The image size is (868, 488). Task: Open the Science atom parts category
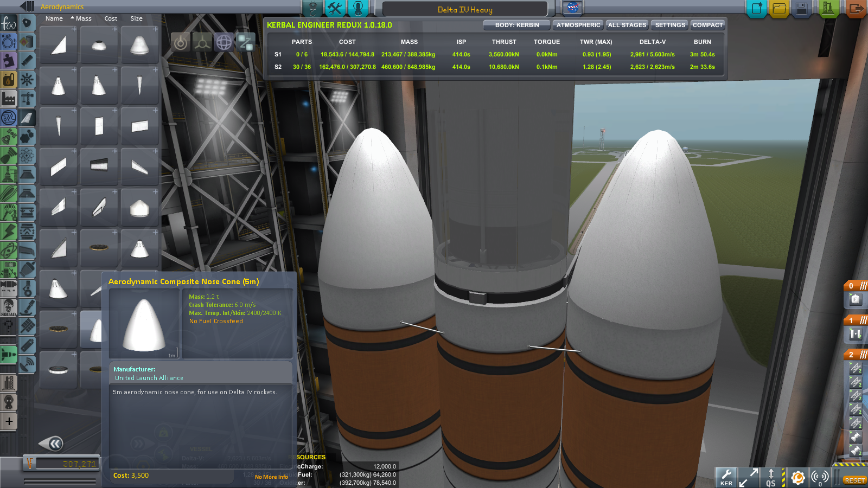[x=27, y=156]
